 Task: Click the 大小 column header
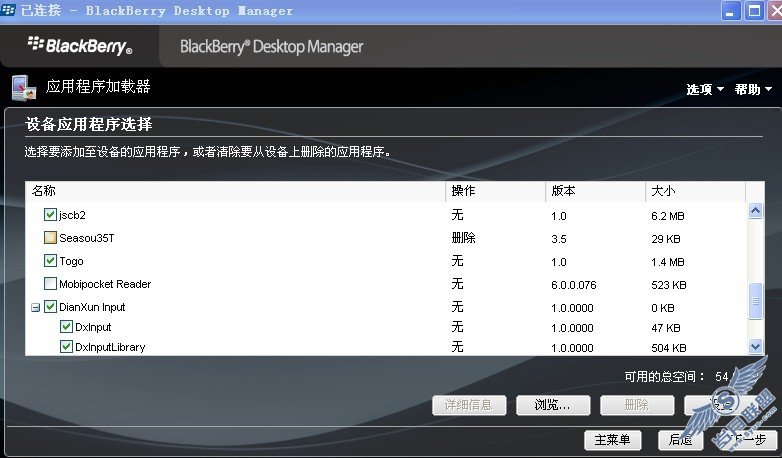click(696, 191)
